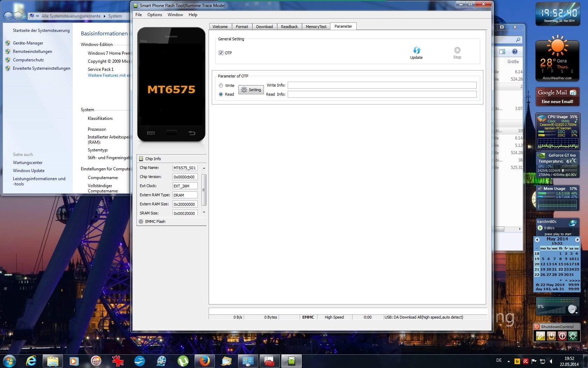Open Windows Update link in System window

point(29,171)
